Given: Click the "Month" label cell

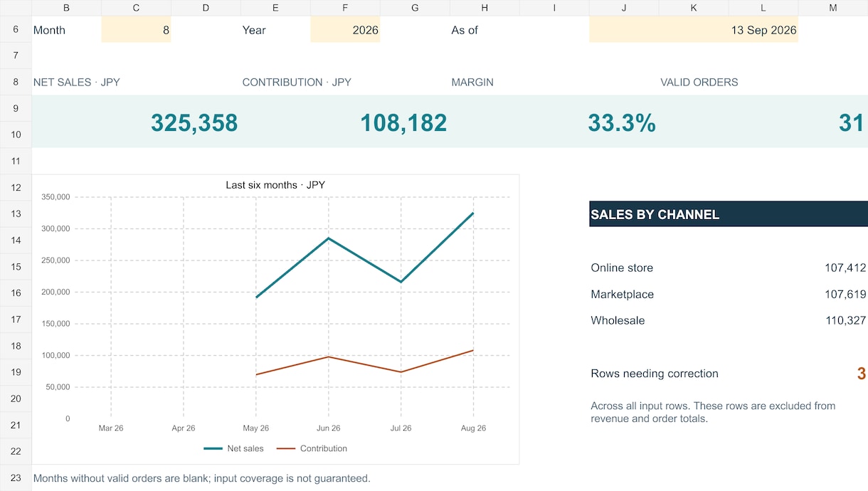Looking at the screenshot, I should click(49, 31).
